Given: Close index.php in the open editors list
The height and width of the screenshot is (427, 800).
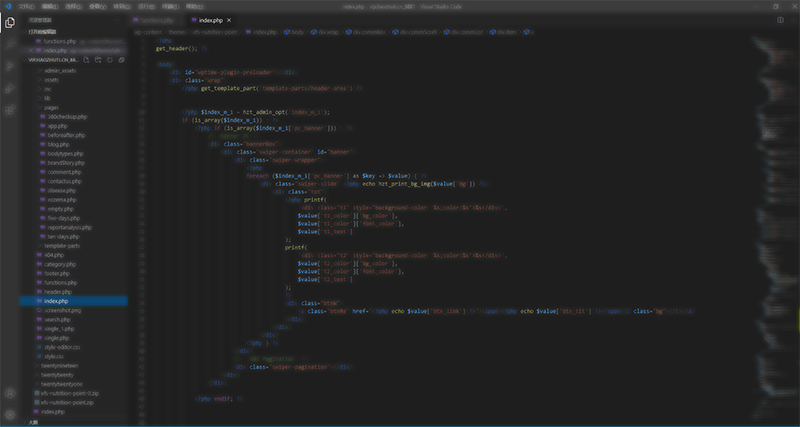Looking at the screenshot, I should coord(31,51).
